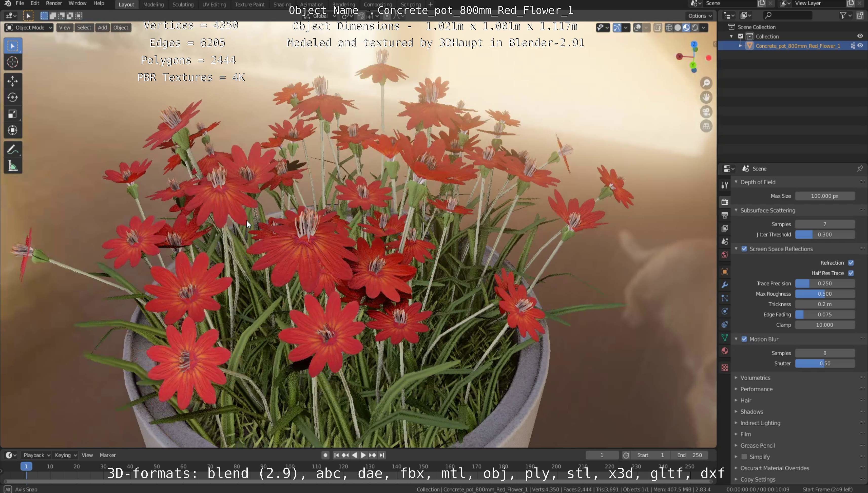Uncheck Half Res Trace checkbox
The width and height of the screenshot is (868, 493).
tap(851, 273)
